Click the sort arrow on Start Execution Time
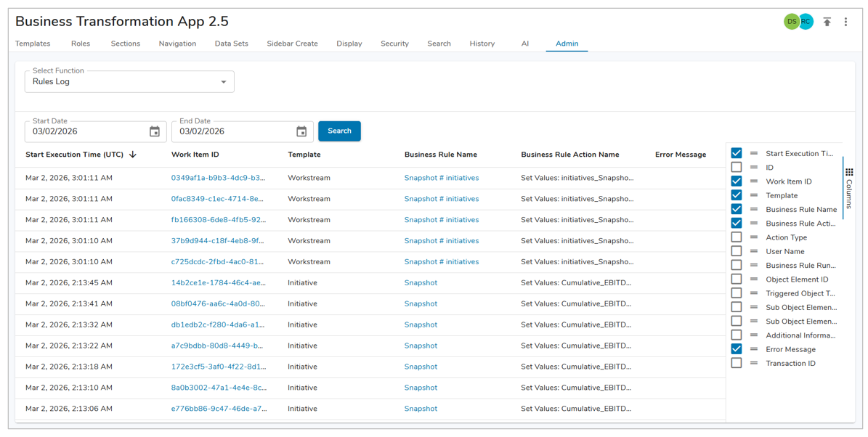Viewport: 868px width, 437px height. [x=133, y=155]
